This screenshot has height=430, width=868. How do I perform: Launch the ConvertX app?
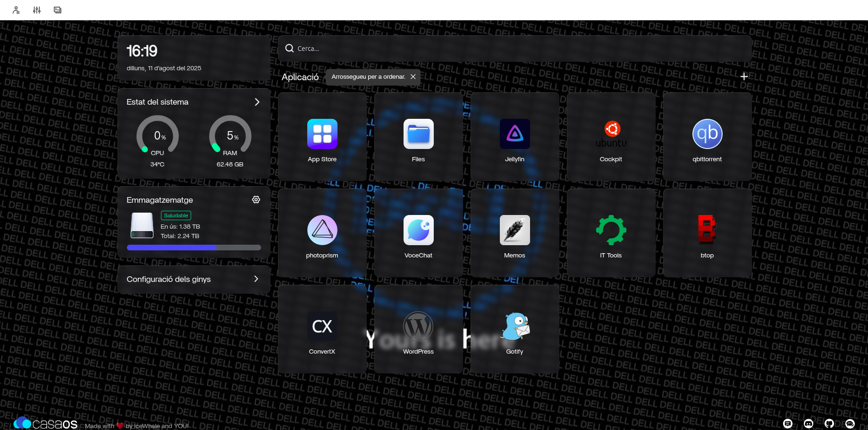[x=322, y=327]
